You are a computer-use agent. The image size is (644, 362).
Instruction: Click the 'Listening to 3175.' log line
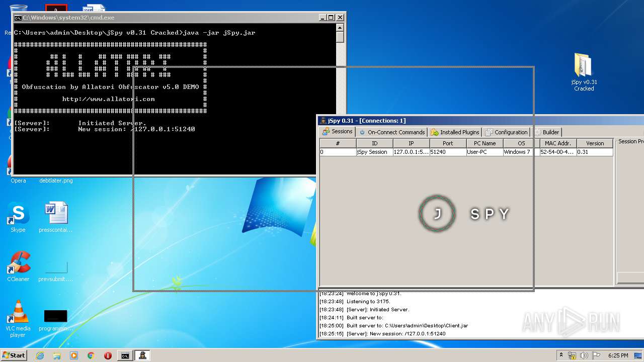click(x=355, y=302)
